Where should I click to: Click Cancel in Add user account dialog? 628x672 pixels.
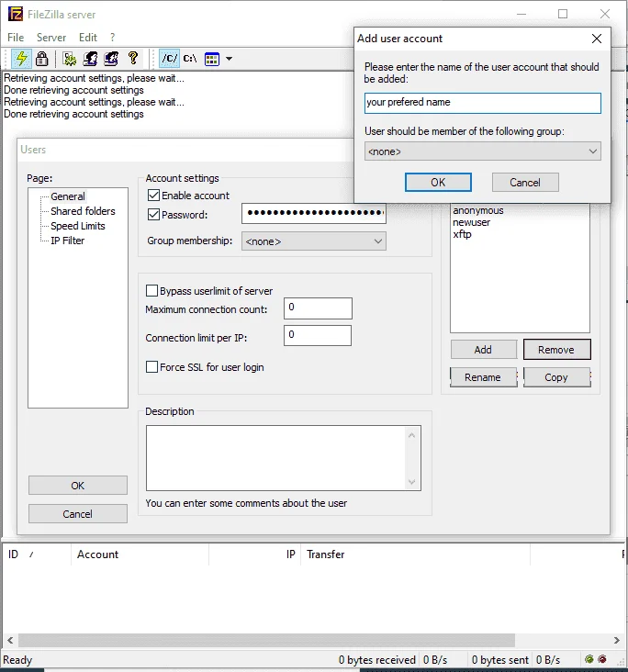(x=525, y=183)
